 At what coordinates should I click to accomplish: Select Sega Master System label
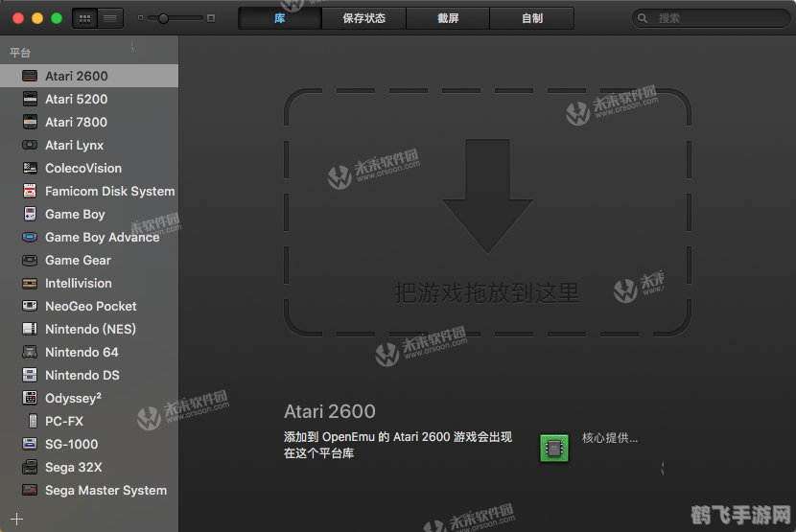[x=105, y=490]
